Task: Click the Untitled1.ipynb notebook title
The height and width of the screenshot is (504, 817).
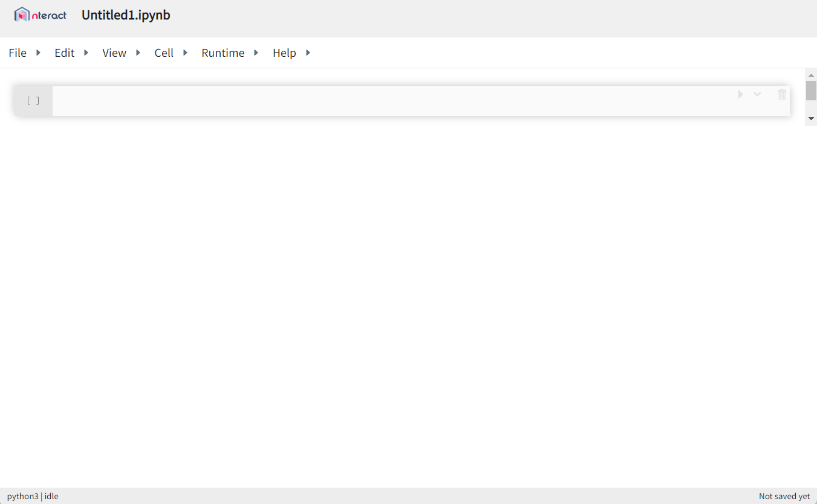Action: tap(126, 15)
